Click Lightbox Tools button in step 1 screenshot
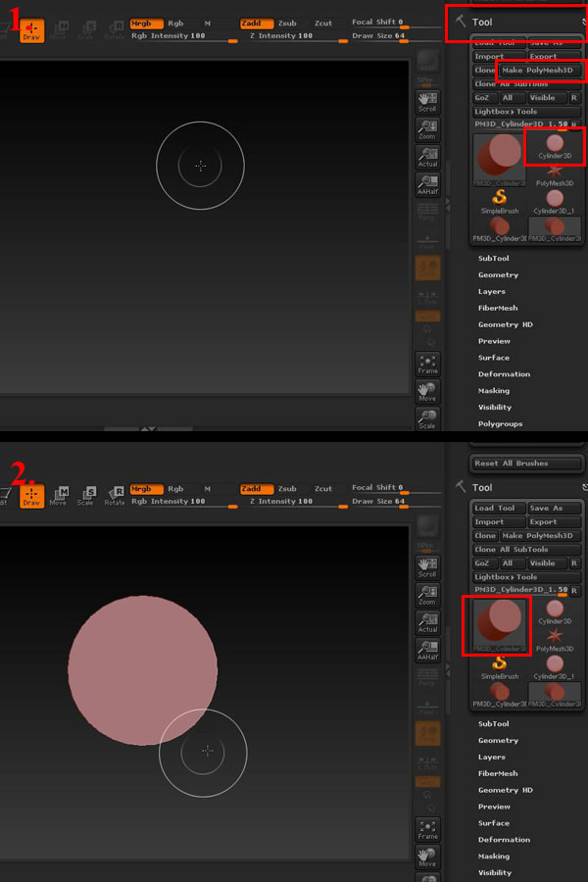The image size is (588, 882). point(526,112)
